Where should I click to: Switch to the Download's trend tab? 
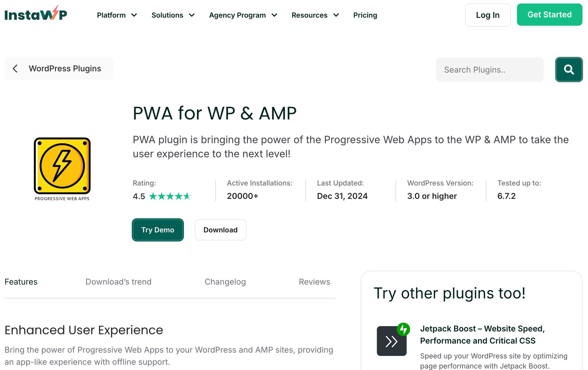click(x=118, y=282)
